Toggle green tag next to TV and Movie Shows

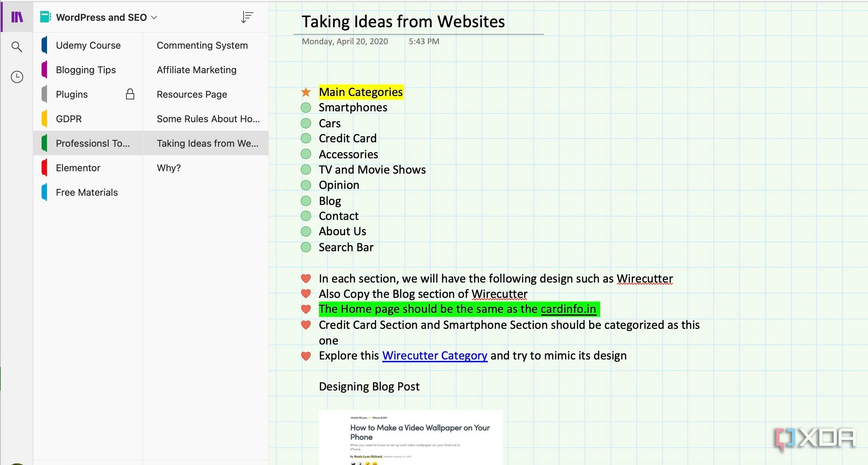click(x=306, y=170)
